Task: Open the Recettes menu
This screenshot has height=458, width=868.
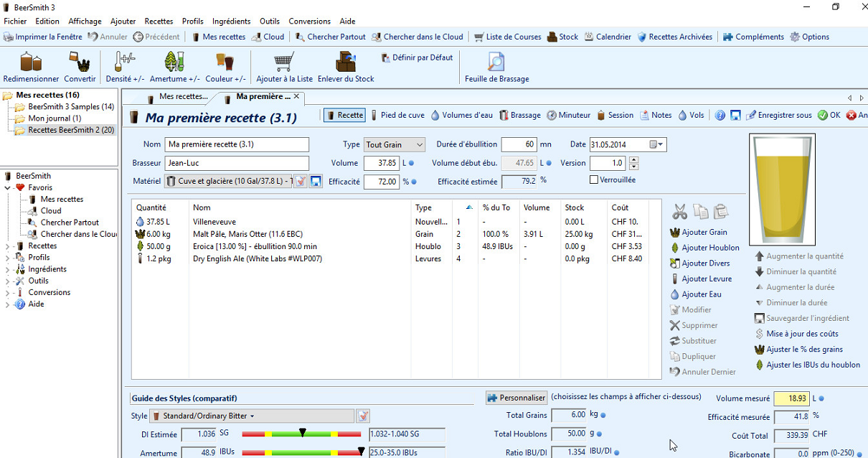Action: pyautogui.click(x=159, y=22)
